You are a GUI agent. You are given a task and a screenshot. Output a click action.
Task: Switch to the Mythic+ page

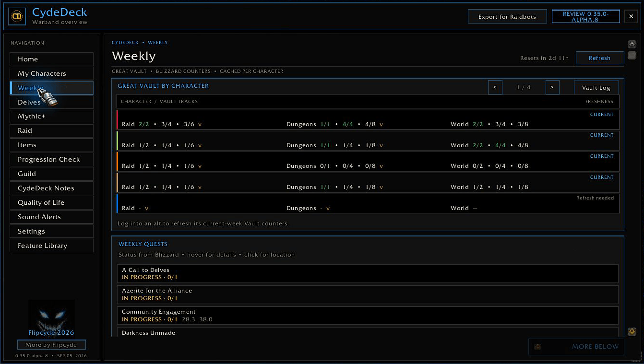tap(52, 116)
